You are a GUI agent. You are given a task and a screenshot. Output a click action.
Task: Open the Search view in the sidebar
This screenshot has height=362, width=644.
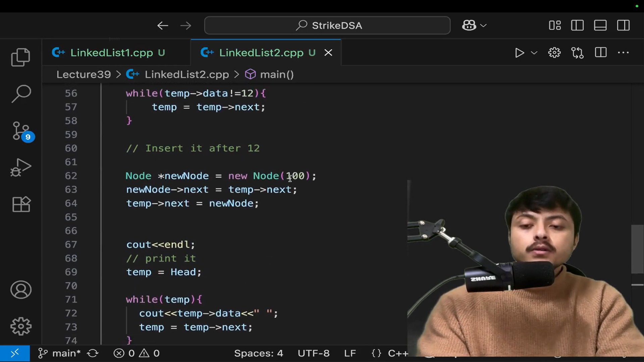(21, 94)
